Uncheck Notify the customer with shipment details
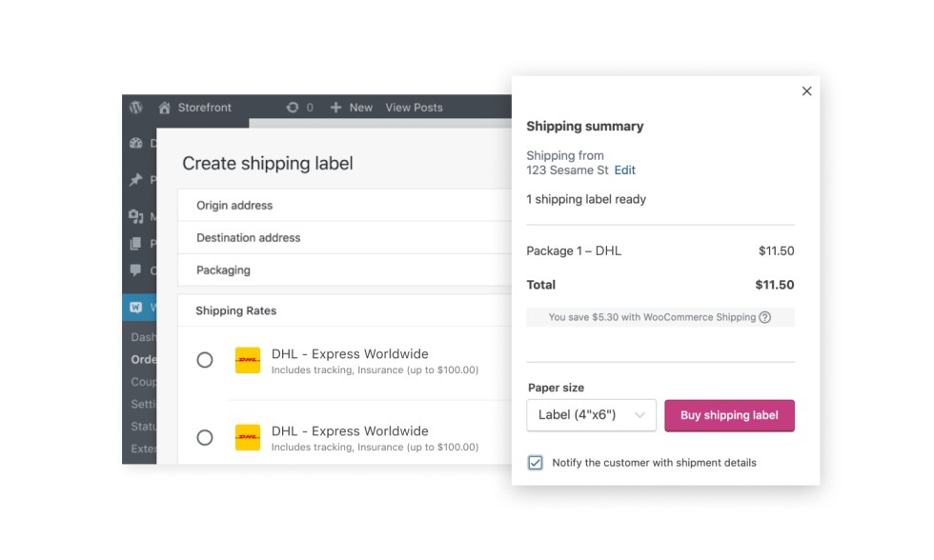934x560 pixels. tap(536, 463)
